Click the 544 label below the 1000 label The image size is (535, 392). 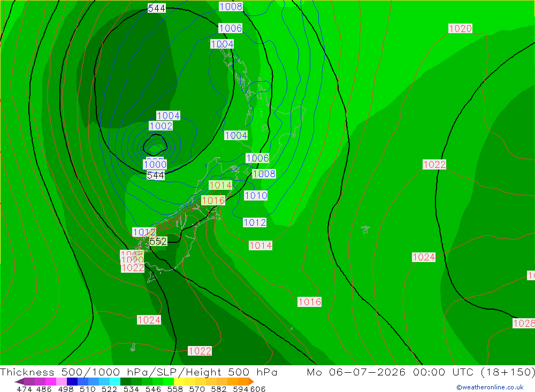point(156,175)
